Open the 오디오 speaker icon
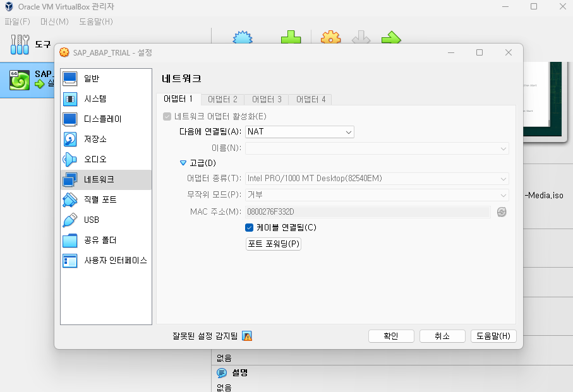 (69, 160)
